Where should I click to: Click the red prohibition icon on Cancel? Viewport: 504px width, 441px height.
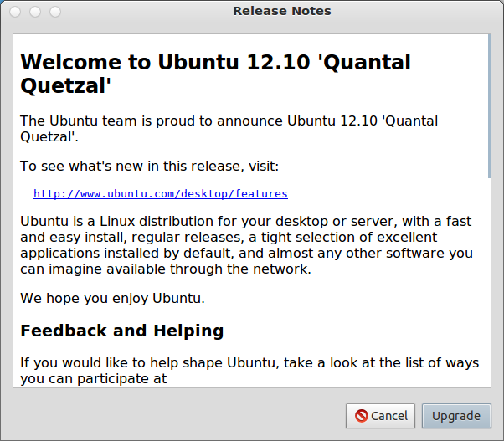[x=362, y=416]
